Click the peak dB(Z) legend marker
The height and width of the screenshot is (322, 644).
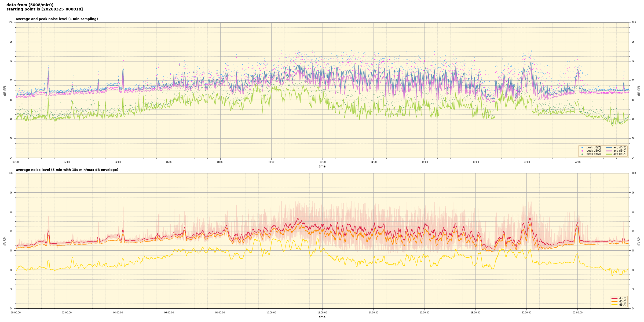(582, 148)
